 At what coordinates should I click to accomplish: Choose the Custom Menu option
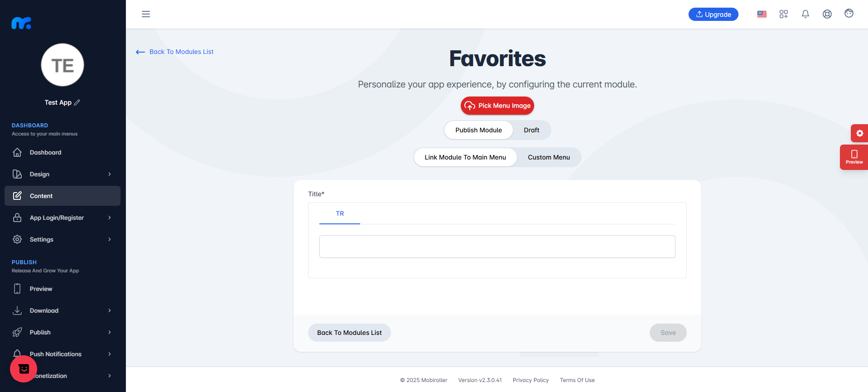point(549,157)
